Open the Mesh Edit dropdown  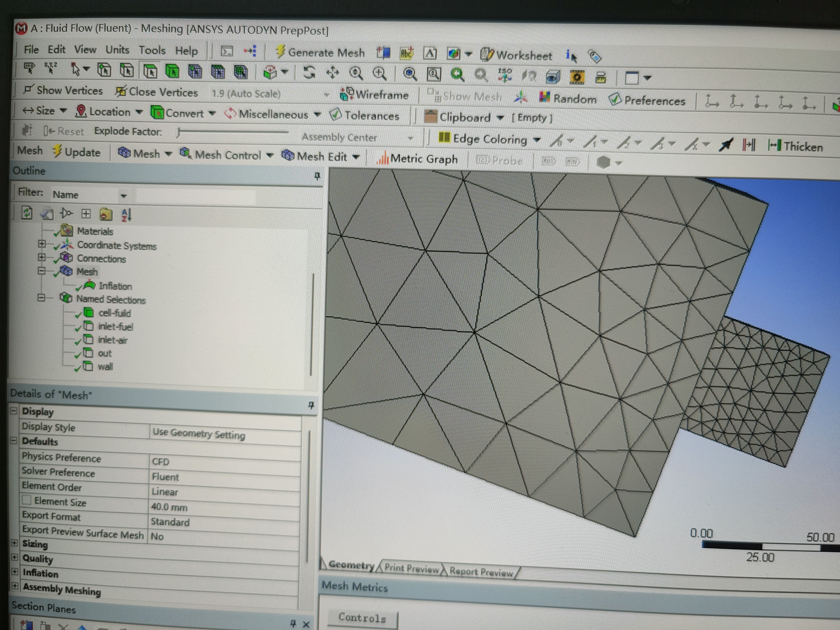click(x=321, y=156)
